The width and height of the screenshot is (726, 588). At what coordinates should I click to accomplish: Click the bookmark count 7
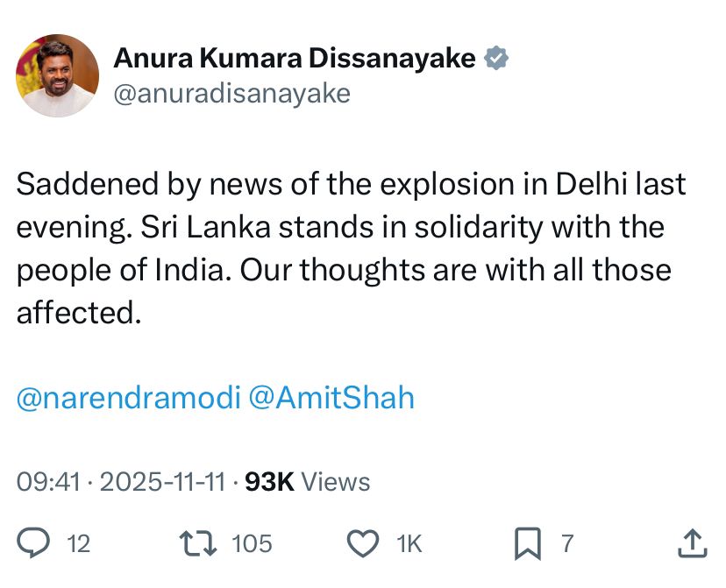click(567, 544)
